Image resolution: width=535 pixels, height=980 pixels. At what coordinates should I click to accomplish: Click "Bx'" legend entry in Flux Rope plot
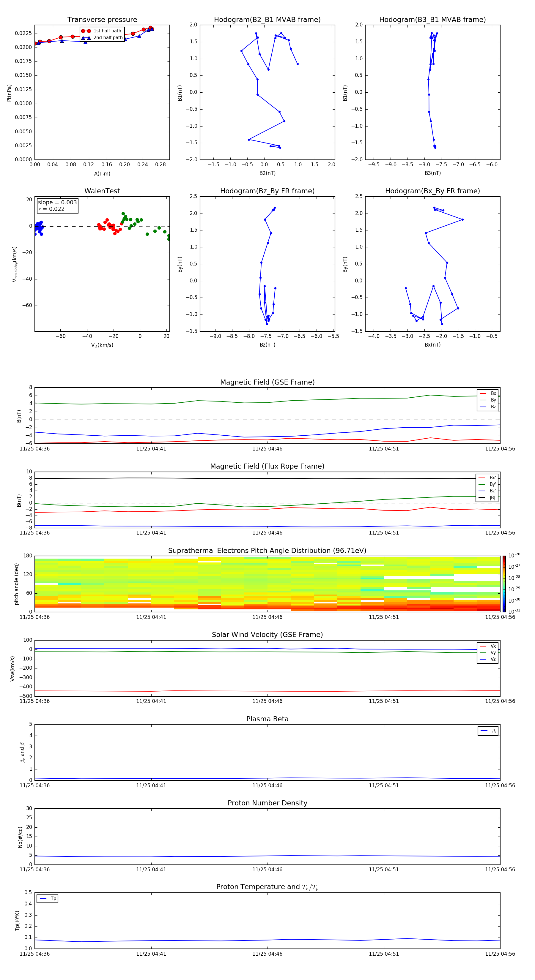pos(487,478)
